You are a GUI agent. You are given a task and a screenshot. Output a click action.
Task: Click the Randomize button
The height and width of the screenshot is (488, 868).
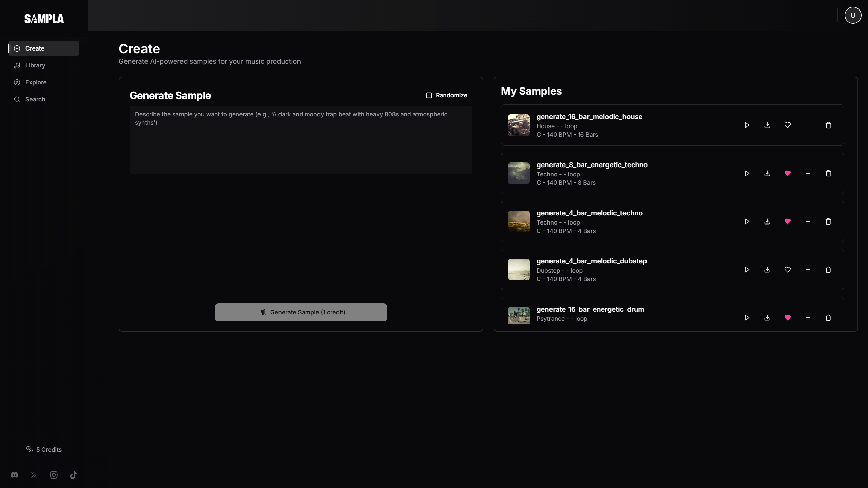pos(446,95)
